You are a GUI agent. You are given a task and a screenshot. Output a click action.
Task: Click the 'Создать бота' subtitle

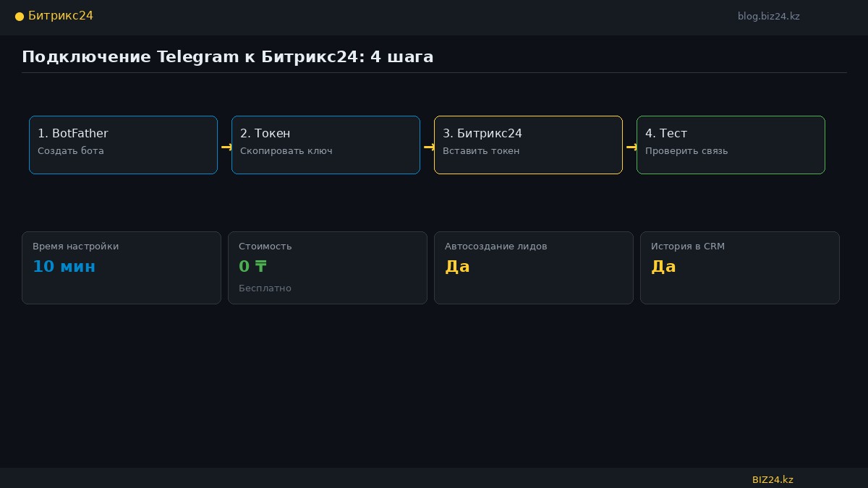tap(71, 151)
